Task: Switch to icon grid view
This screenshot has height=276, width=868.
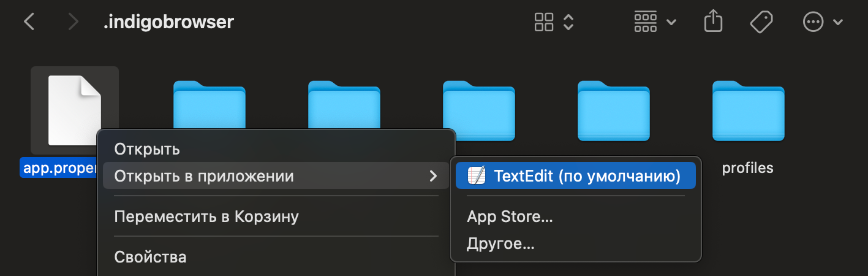Action: pyautogui.click(x=544, y=23)
